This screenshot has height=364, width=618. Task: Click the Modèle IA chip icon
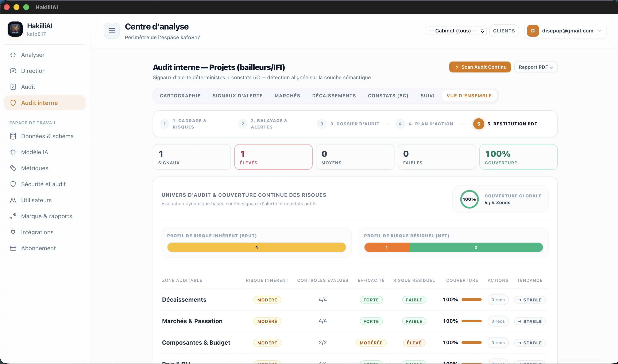(13, 152)
